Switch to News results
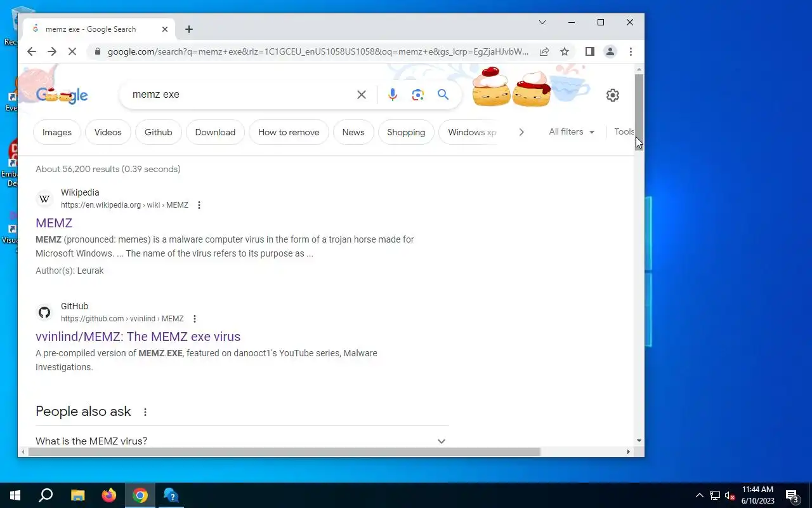The width and height of the screenshot is (812, 508). [353, 132]
